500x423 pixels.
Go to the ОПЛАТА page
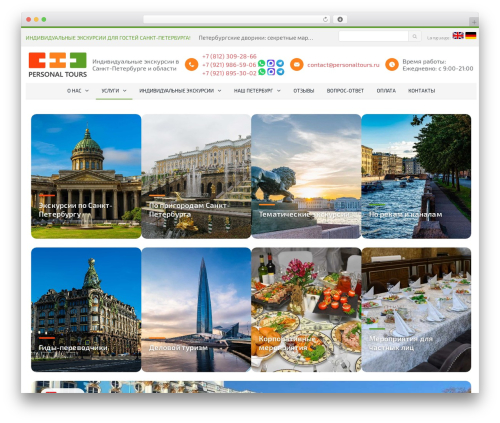point(386,91)
